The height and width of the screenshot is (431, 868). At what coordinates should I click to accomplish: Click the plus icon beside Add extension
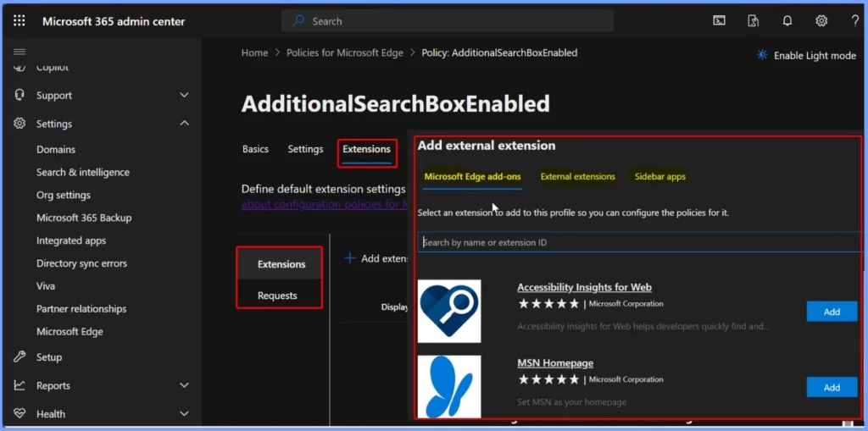click(x=349, y=257)
